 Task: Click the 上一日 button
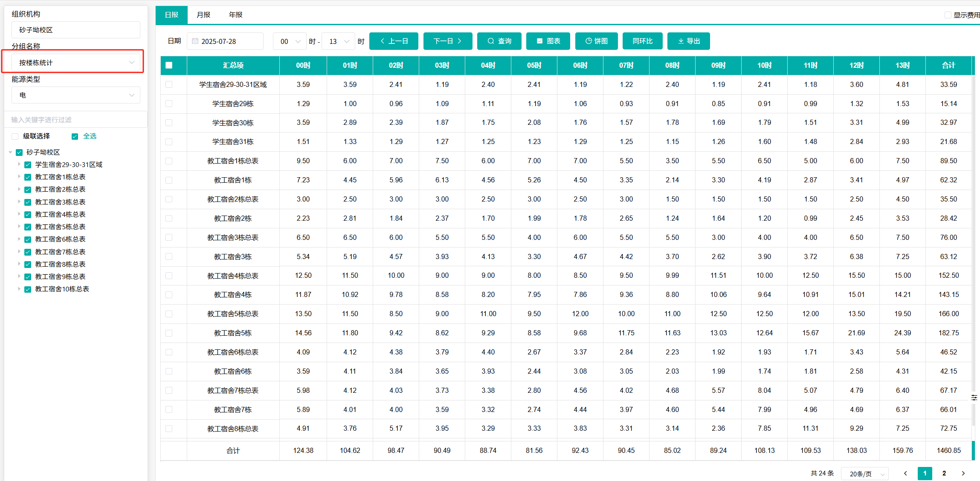393,41
